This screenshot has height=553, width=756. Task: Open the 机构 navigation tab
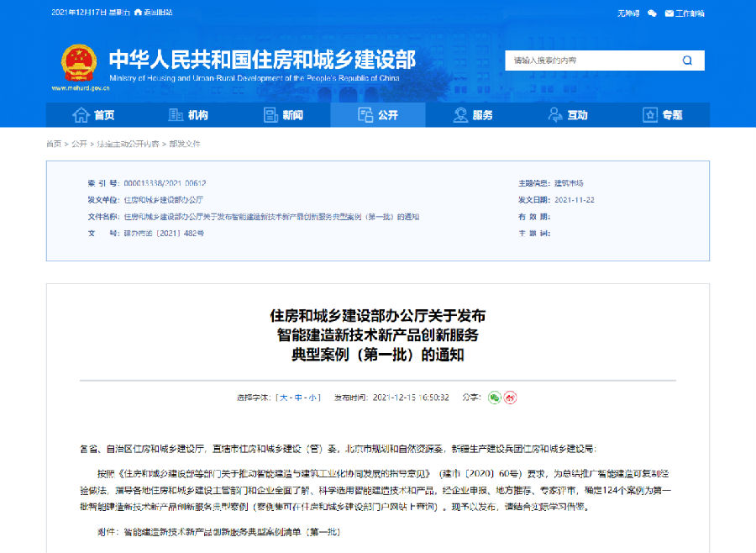[188, 115]
